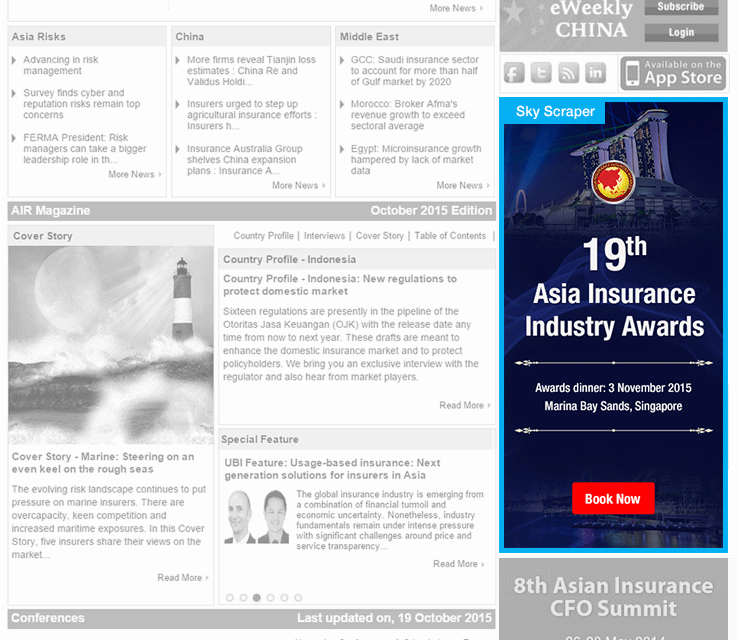738x640 pixels.
Task: Open the FERMA President risk managers article
Action: point(85,148)
